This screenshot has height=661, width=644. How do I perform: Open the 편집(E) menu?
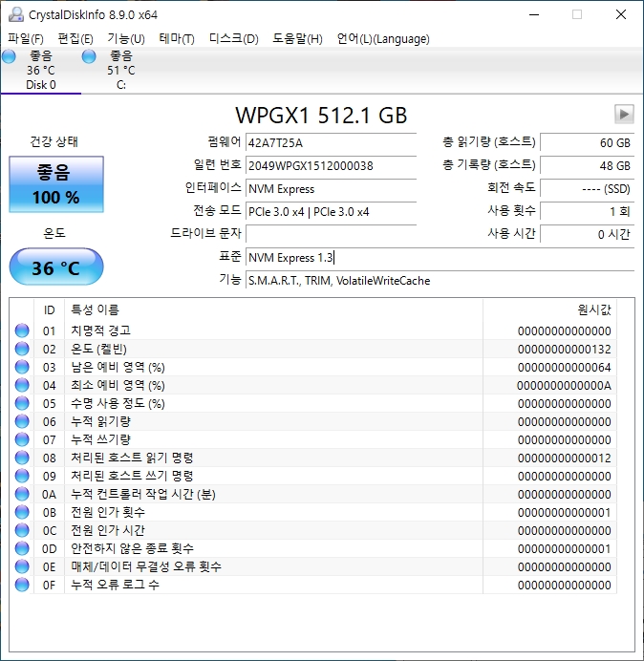coord(75,39)
